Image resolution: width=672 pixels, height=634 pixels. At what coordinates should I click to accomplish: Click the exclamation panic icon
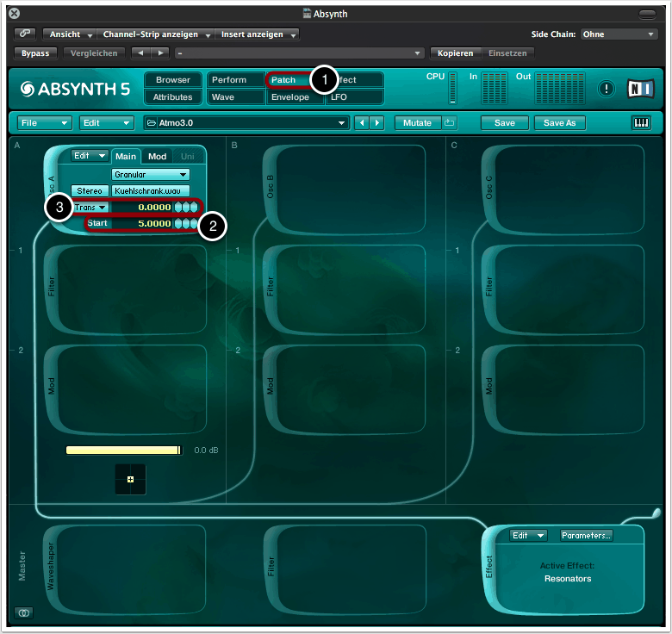tap(607, 88)
